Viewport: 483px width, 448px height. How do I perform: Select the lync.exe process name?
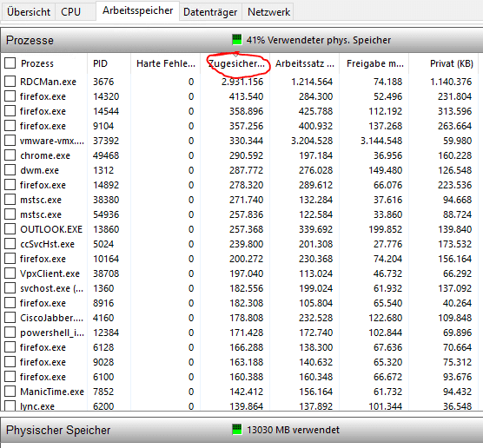coord(37,406)
